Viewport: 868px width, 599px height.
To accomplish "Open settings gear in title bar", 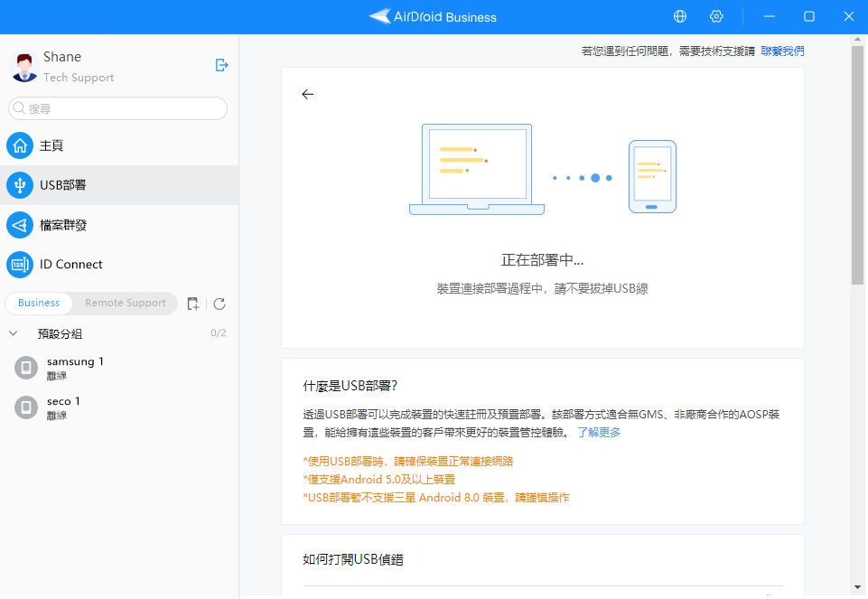I will (x=716, y=16).
